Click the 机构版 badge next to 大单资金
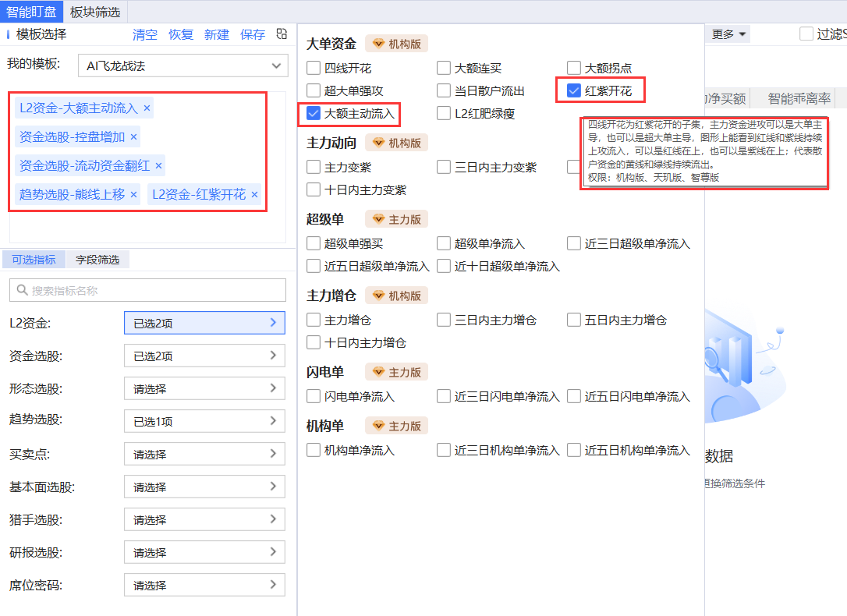The height and width of the screenshot is (616, 847). tap(396, 44)
